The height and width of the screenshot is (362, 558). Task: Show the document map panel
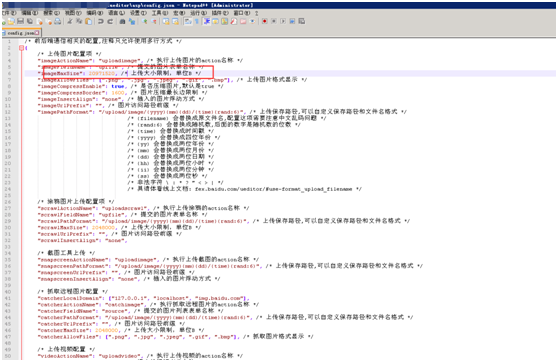click(225, 21)
